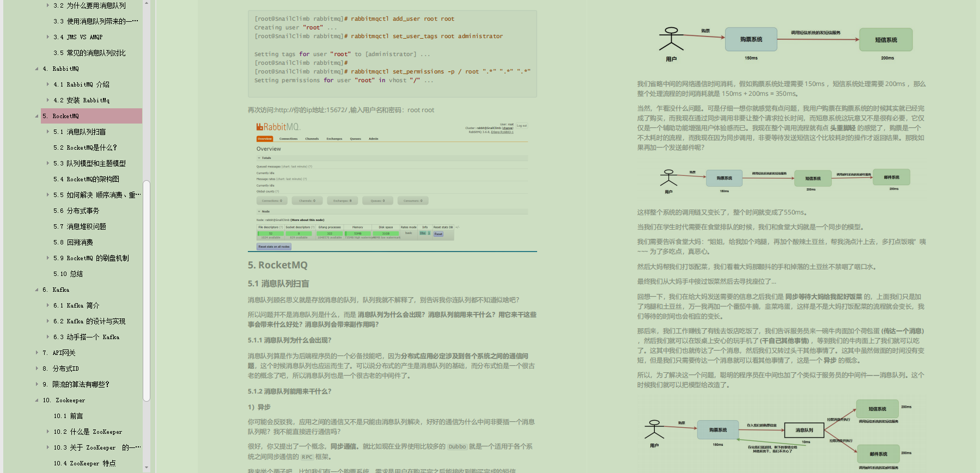Open outline entry 5.8 回溯消费
This screenshot has width=980, height=473.
coord(73,242)
